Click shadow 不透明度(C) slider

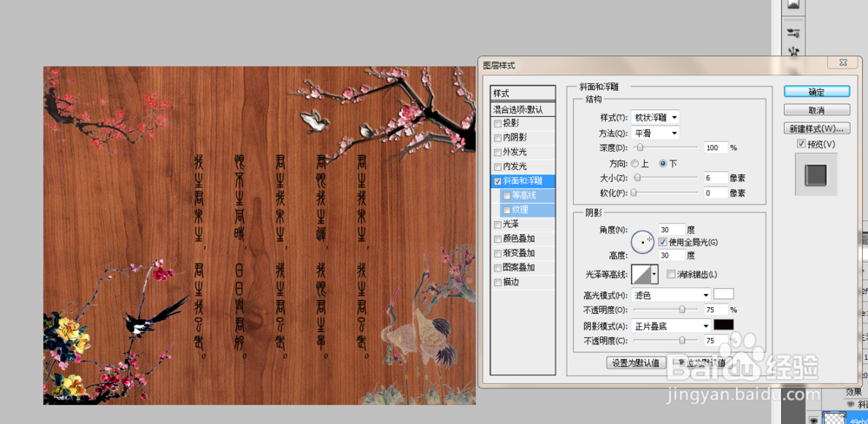click(666, 341)
